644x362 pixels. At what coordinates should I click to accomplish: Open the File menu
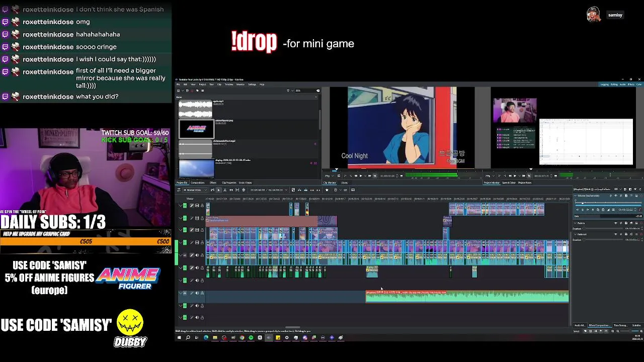coord(178,84)
